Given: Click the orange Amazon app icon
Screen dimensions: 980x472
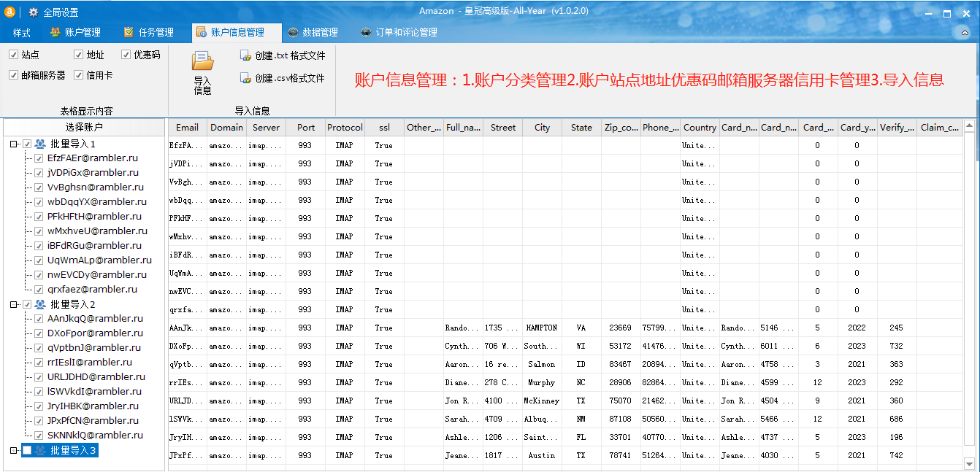Looking at the screenshot, I should (x=10, y=12).
